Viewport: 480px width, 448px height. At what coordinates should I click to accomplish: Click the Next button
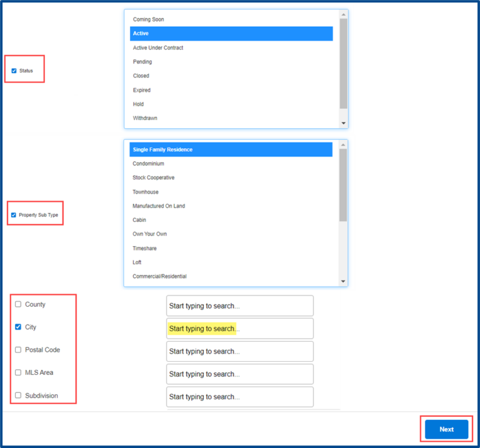pyautogui.click(x=446, y=429)
